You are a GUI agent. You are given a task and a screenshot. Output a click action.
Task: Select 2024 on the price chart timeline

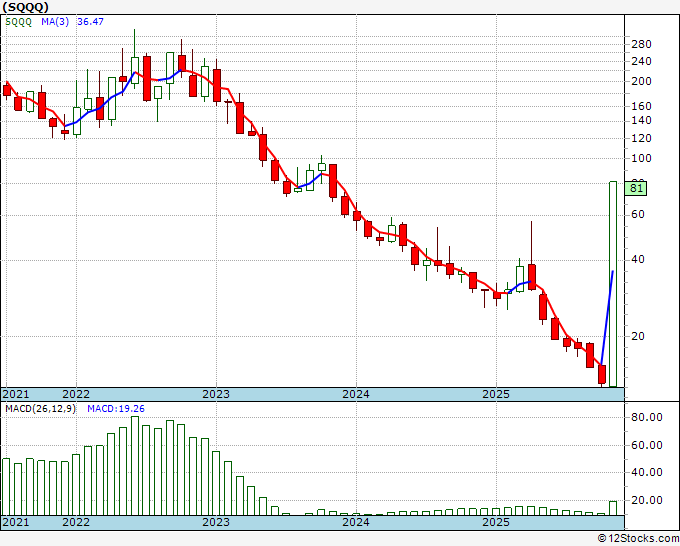click(x=356, y=394)
